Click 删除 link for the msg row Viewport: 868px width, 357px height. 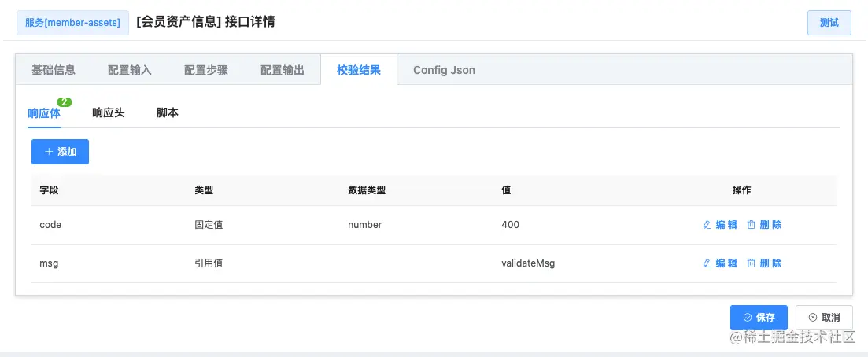765,263
